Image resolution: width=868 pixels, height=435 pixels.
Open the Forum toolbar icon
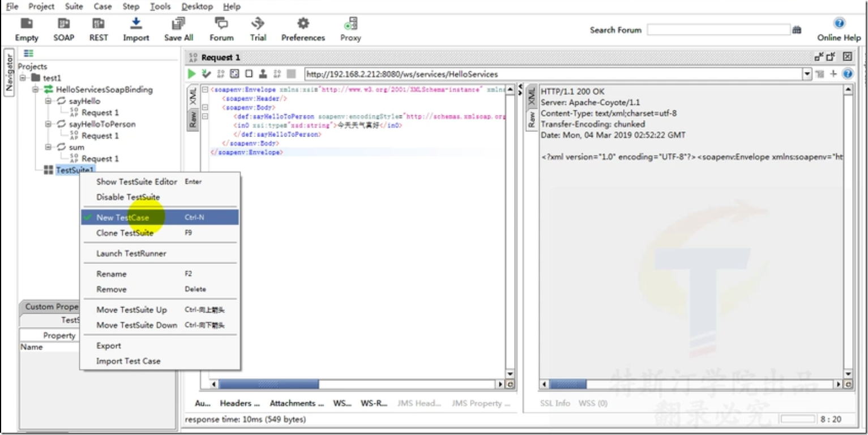221,29
